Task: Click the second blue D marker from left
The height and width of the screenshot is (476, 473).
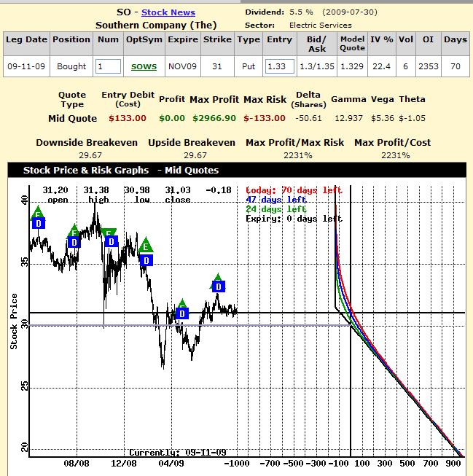Action: (74, 241)
